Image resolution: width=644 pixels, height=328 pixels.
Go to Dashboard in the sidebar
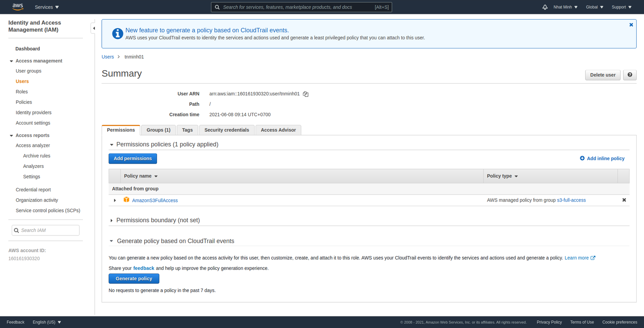[28, 49]
